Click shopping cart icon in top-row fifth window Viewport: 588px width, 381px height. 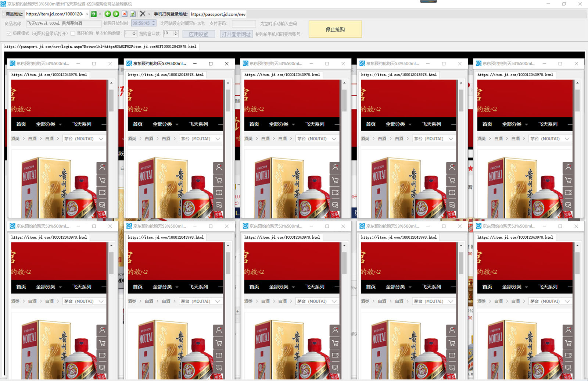pos(568,180)
